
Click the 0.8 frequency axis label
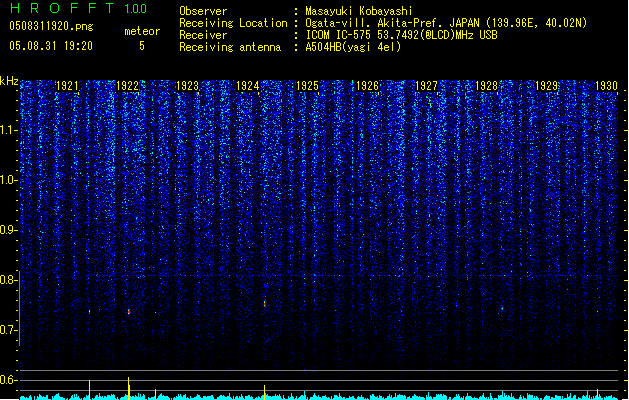pyautogui.click(x=9, y=280)
